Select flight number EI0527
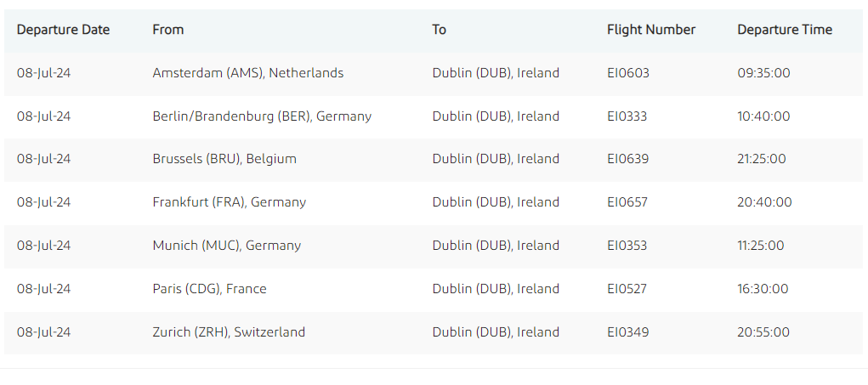Viewport: 868px width, 385px height. pos(627,289)
